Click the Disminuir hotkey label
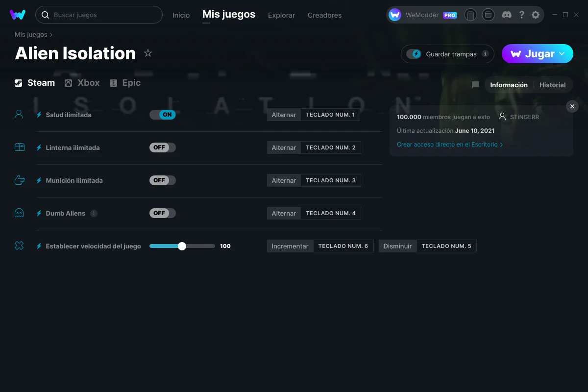 click(397, 246)
